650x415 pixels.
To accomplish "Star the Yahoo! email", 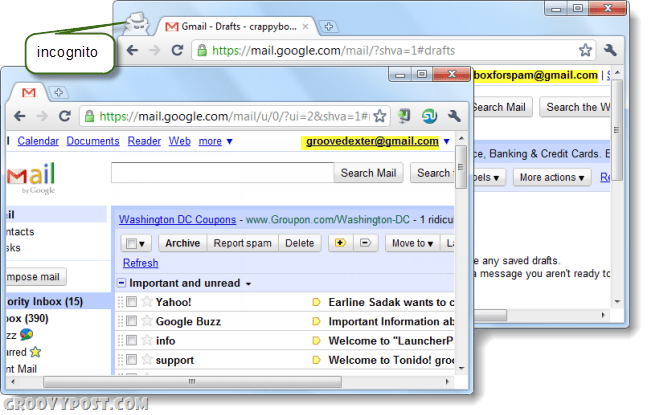I will click(x=147, y=301).
